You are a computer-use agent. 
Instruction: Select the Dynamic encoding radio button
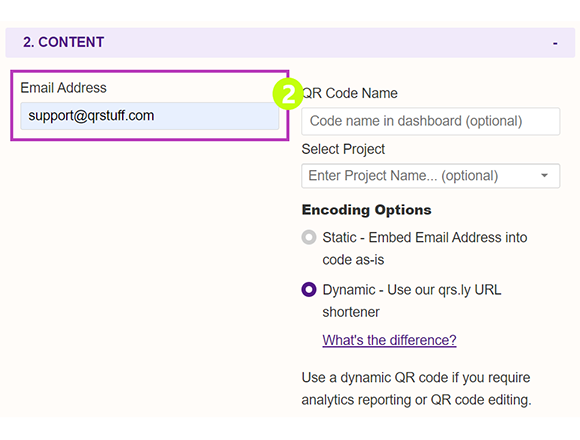pyautogui.click(x=309, y=290)
